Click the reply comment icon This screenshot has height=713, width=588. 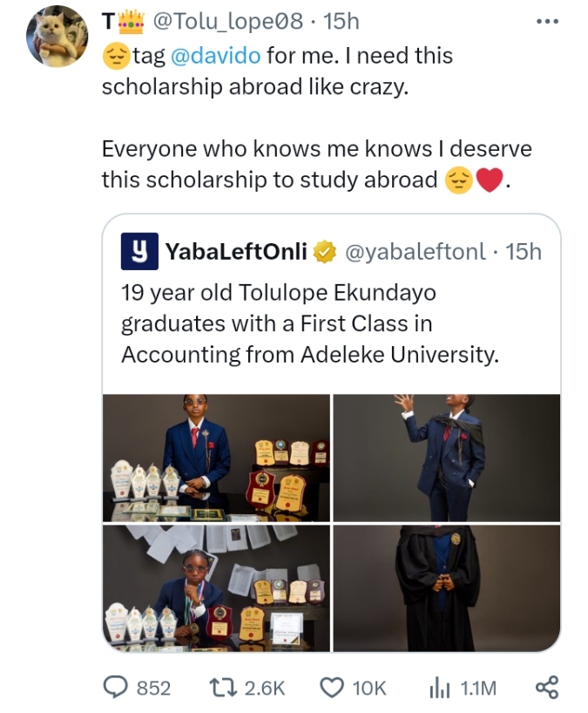pyautogui.click(x=116, y=688)
